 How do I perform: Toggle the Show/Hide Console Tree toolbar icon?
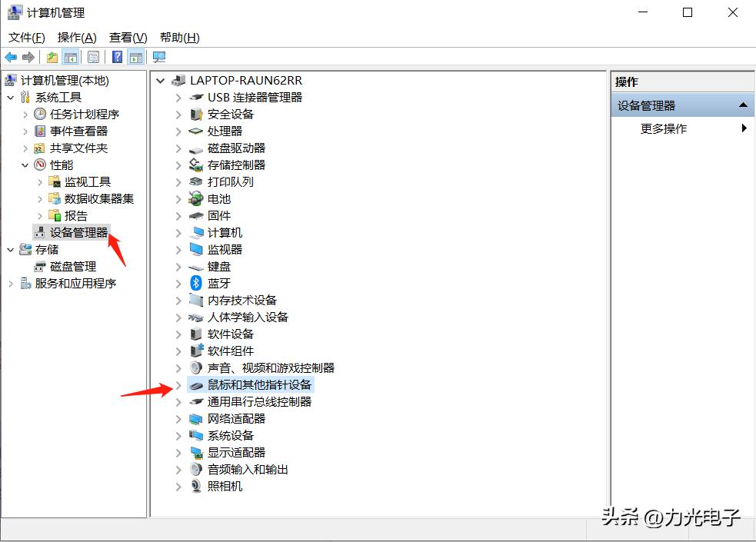tap(71, 57)
